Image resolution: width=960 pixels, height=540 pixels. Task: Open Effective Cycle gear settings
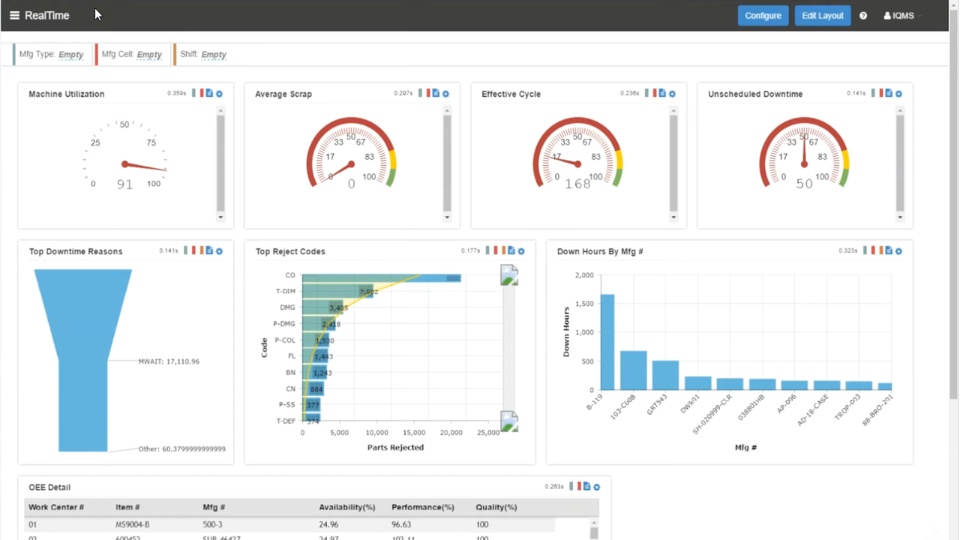[672, 94]
